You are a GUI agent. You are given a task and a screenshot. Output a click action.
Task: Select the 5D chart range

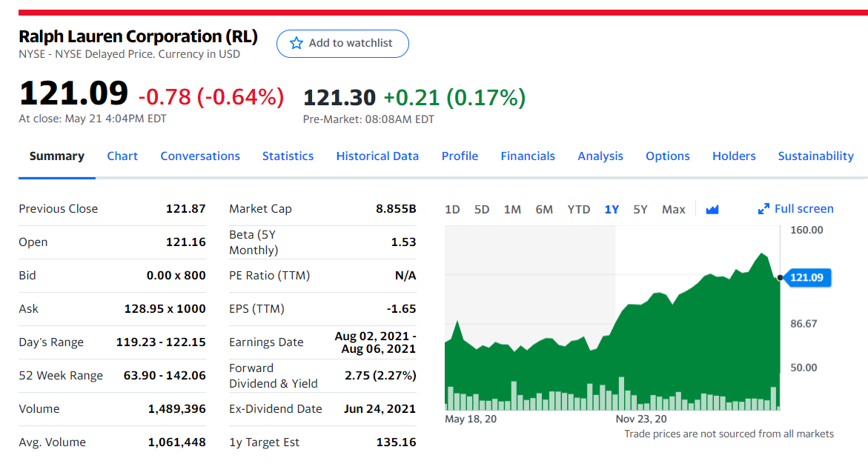[482, 209]
